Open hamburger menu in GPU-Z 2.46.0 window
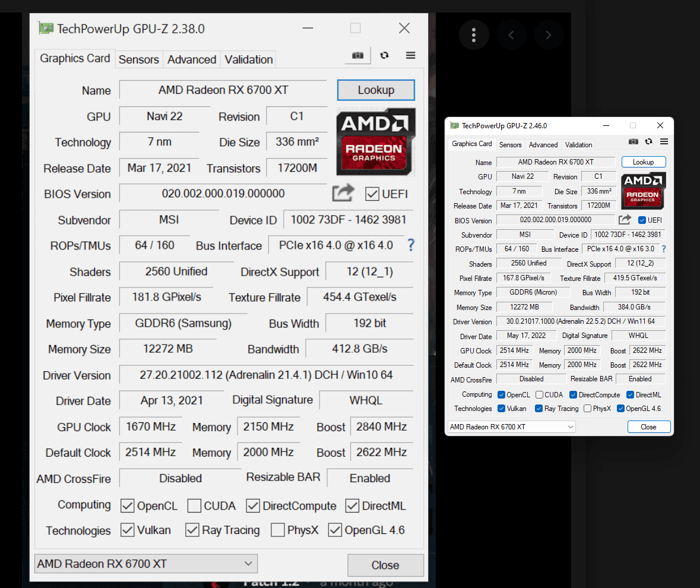 664,141
